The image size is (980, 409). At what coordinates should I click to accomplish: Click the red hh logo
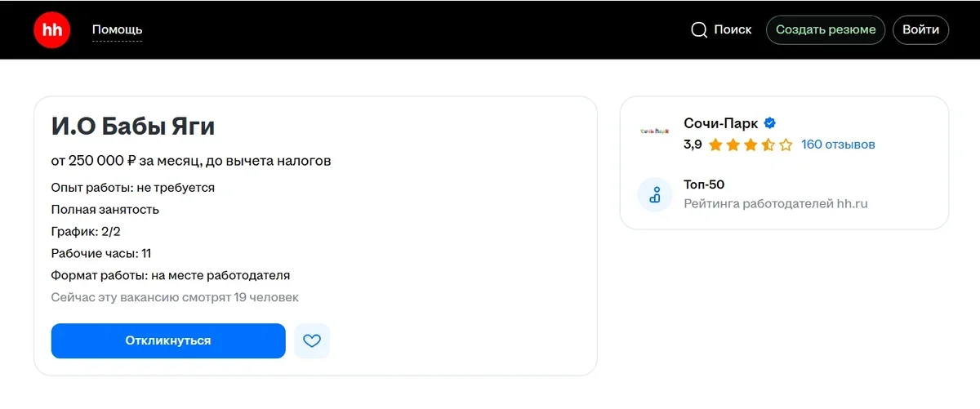(x=51, y=30)
